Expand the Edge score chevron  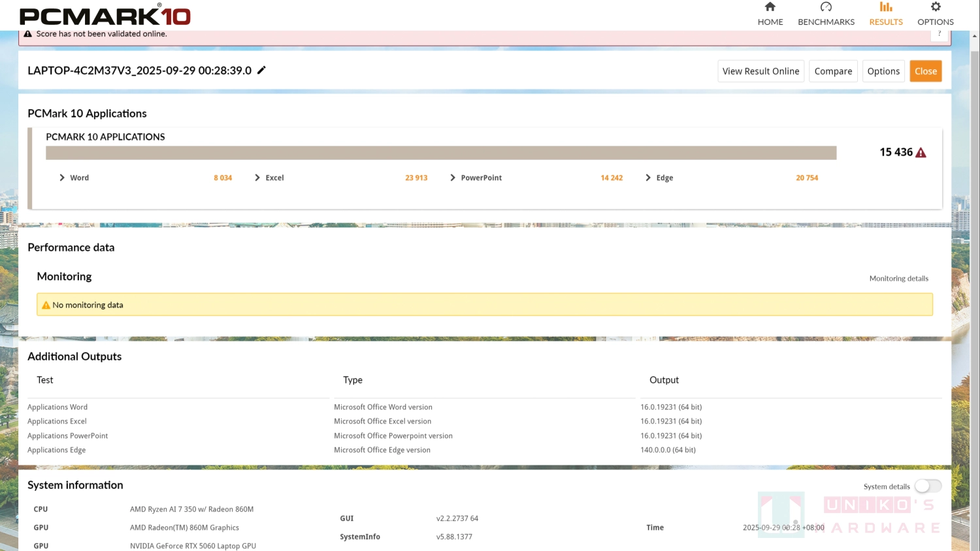pos(648,178)
